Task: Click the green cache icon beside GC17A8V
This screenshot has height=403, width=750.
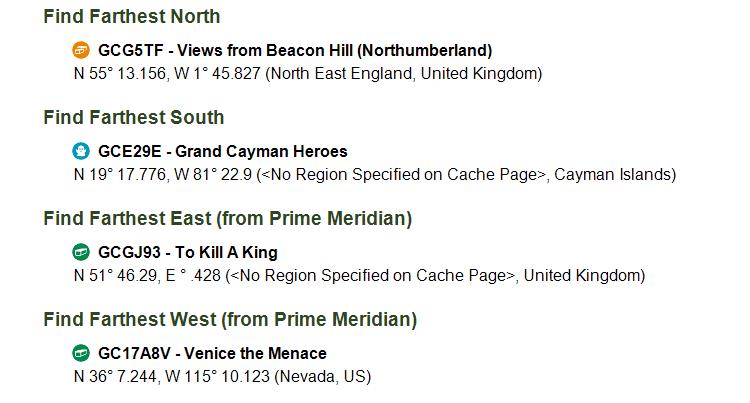Action: click(x=81, y=353)
